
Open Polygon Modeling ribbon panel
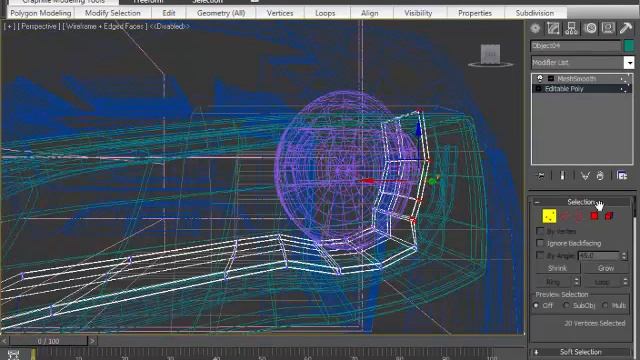coord(41,13)
